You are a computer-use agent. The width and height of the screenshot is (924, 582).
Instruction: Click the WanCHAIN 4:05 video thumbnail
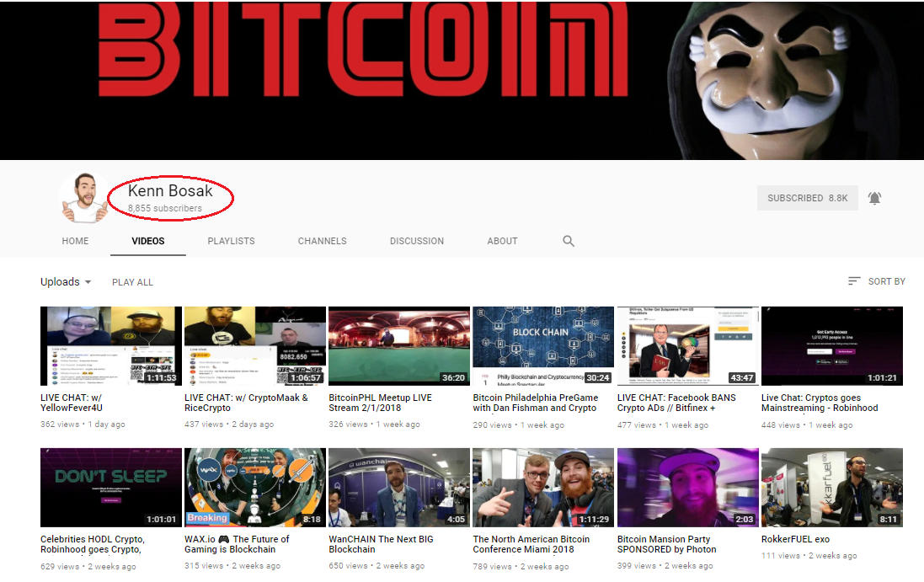pos(399,487)
